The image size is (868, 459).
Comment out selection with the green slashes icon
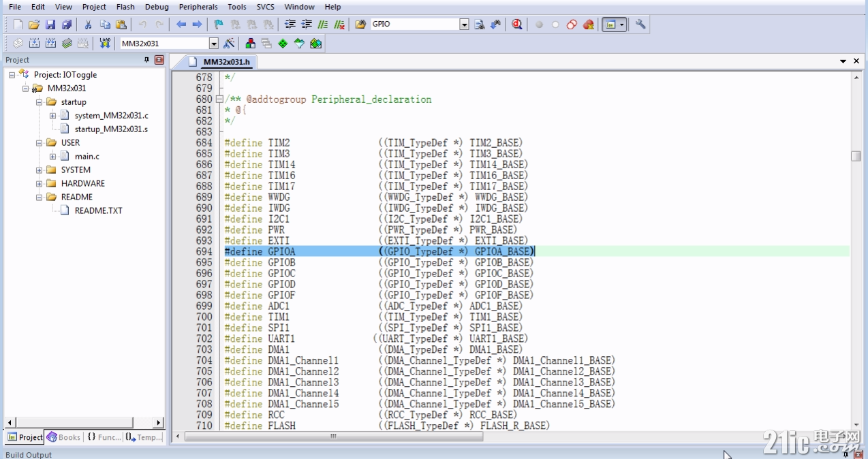[x=323, y=25]
